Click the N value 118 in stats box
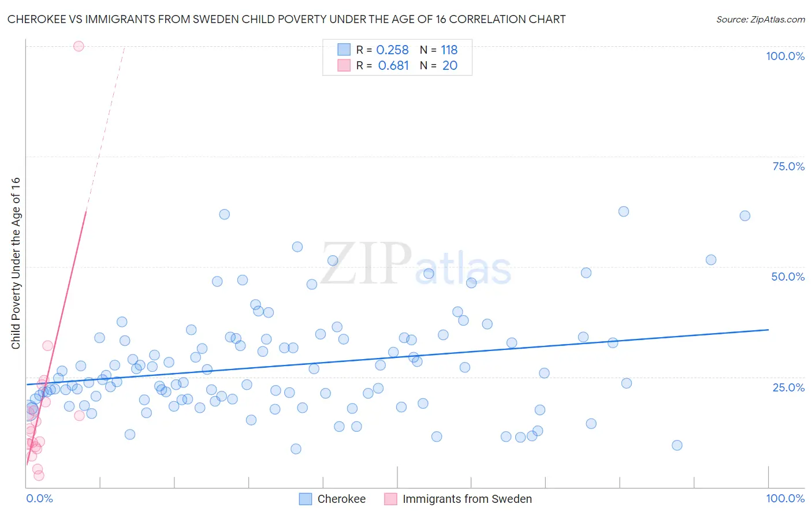Screen dimensions: 812x515 coord(449,50)
